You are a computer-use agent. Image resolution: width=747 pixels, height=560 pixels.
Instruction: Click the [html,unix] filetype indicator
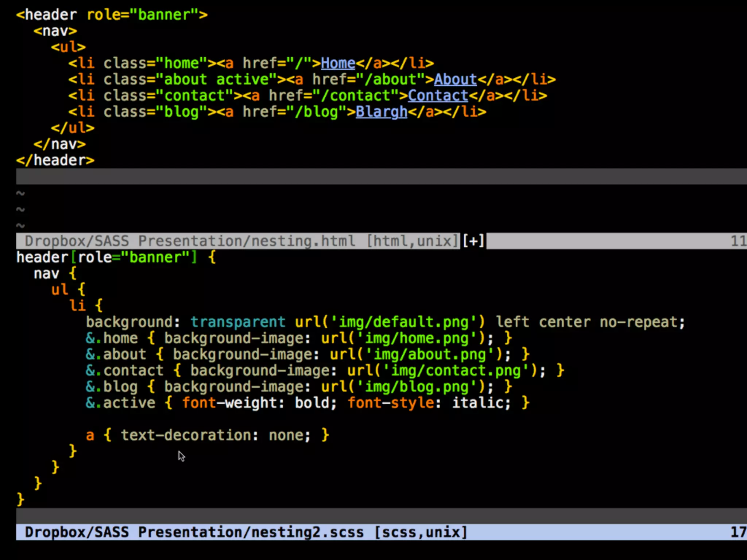412,241
